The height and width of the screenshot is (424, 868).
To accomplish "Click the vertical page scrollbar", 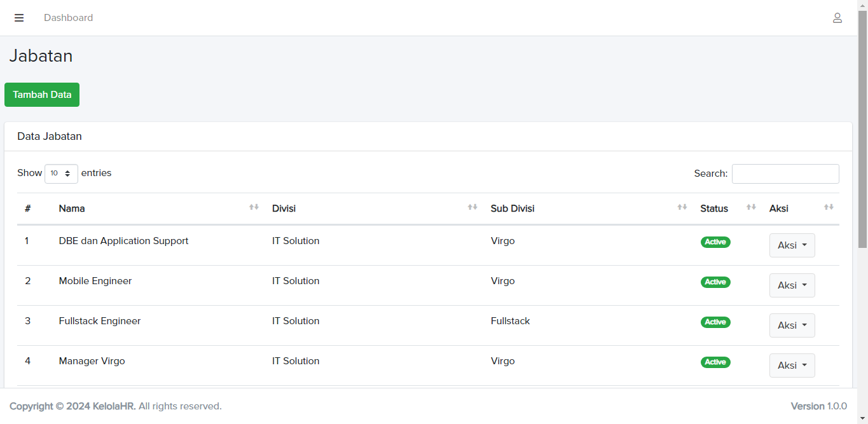I will coord(862,127).
